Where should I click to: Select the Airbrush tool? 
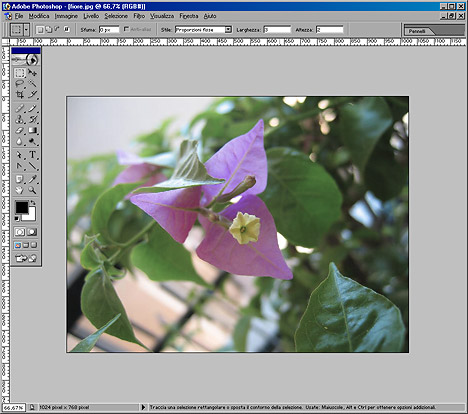pos(20,108)
